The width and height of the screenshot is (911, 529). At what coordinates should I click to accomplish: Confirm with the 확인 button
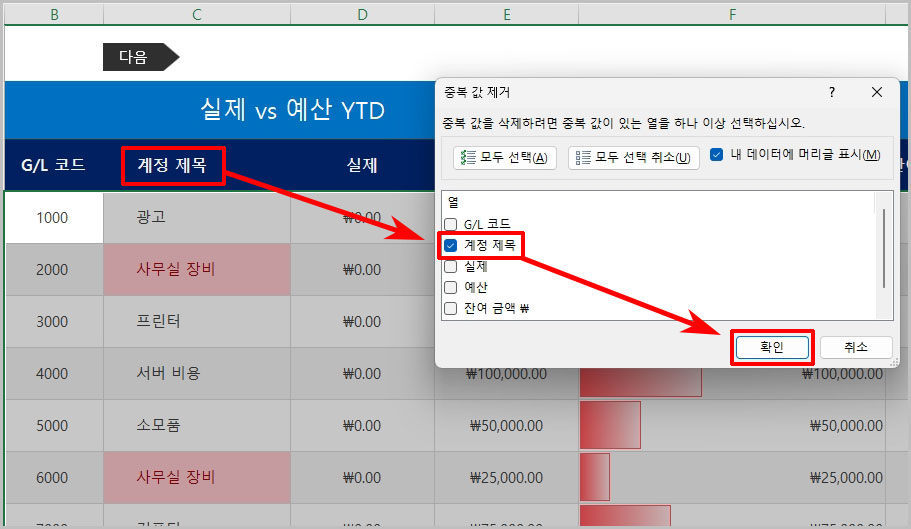(x=772, y=347)
